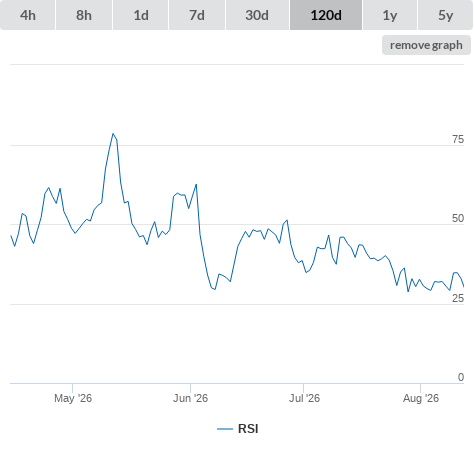
Task: Click the 25 y-axis label
Action: point(458,298)
